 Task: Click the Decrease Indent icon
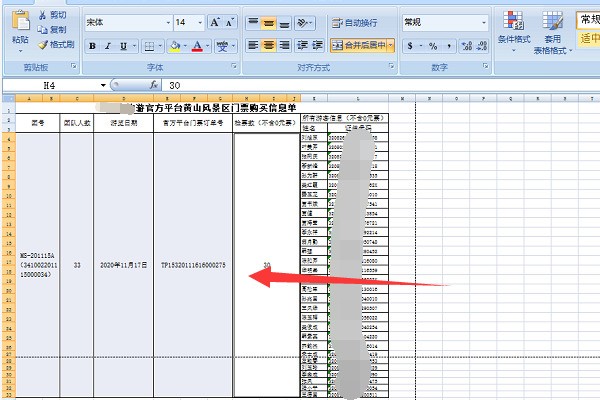(302, 46)
